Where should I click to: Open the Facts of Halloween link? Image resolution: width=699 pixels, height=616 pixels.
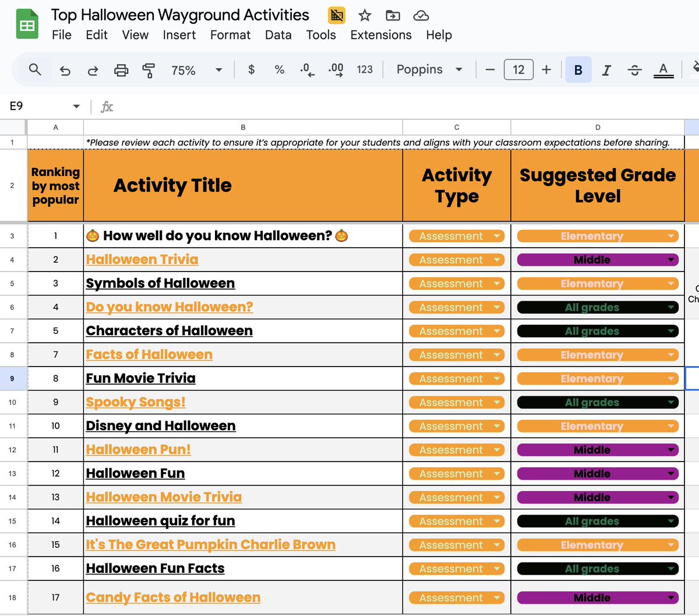click(x=149, y=355)
